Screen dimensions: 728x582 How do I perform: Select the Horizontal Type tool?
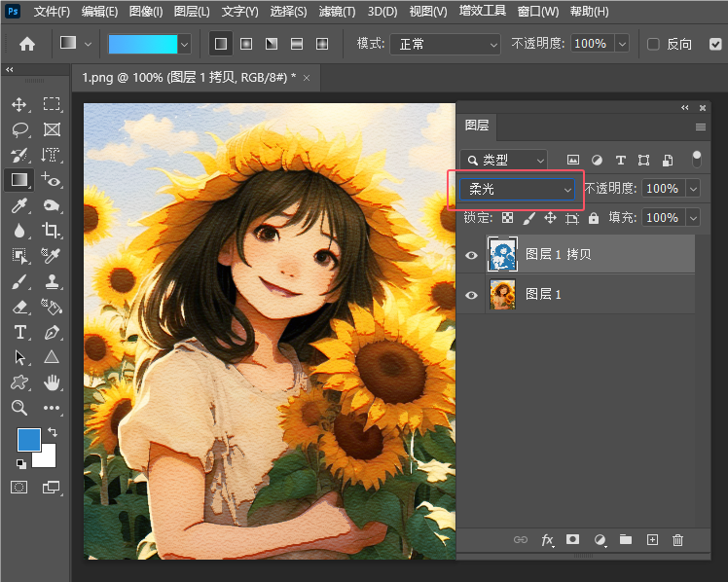coord(19,332)
